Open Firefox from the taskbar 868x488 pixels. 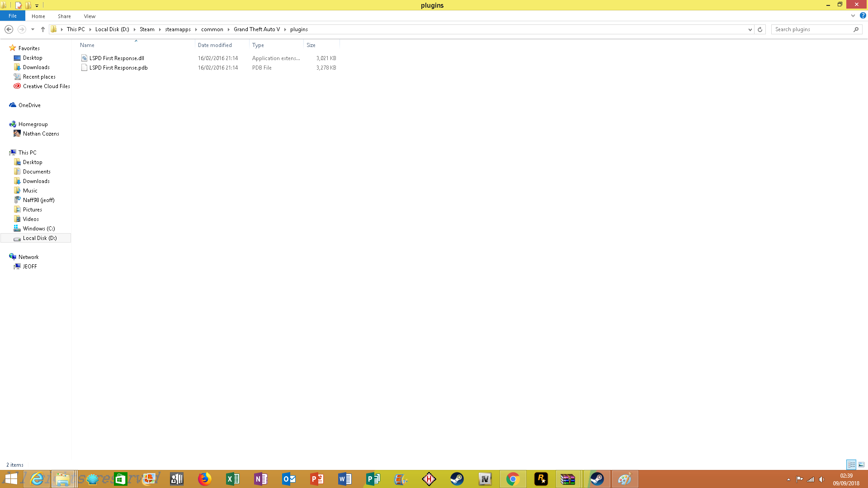[x=204, y=479]
